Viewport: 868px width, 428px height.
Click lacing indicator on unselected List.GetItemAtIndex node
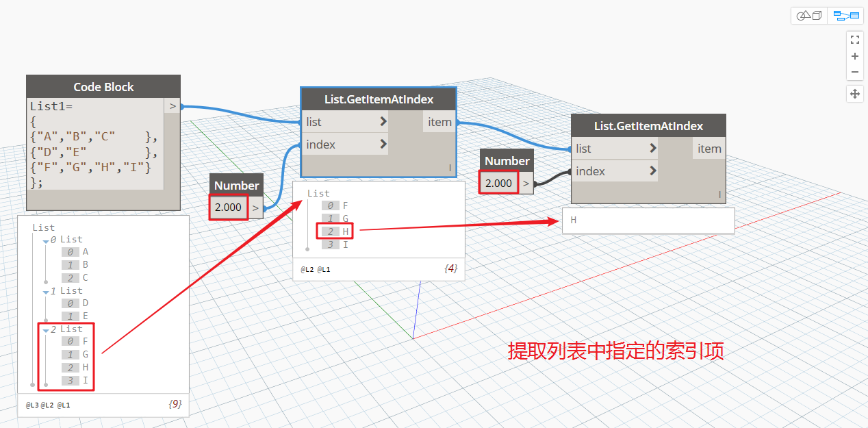click(x=719, y=195)
